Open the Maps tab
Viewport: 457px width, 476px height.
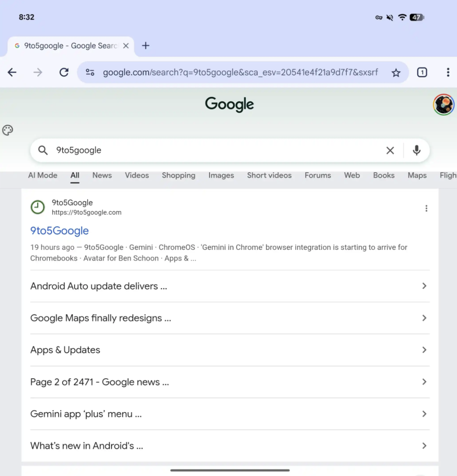pyautogui.click(x=417, y=175)
